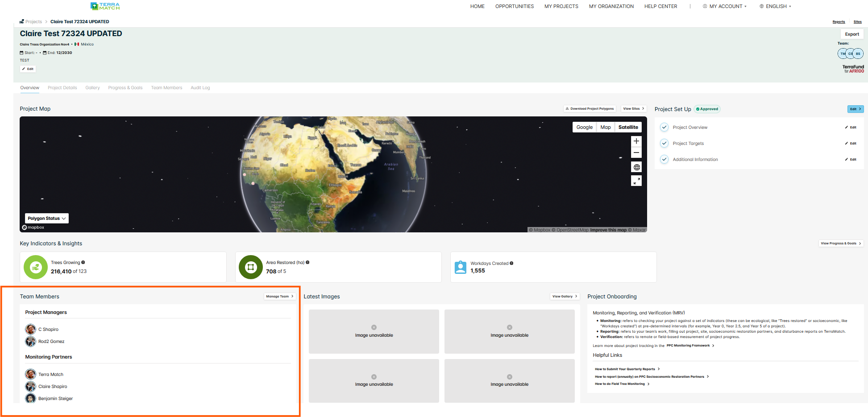The height and width of the screenshot is (417, 868).
Task: Click the globe view map icon
Action: [636, 167]
